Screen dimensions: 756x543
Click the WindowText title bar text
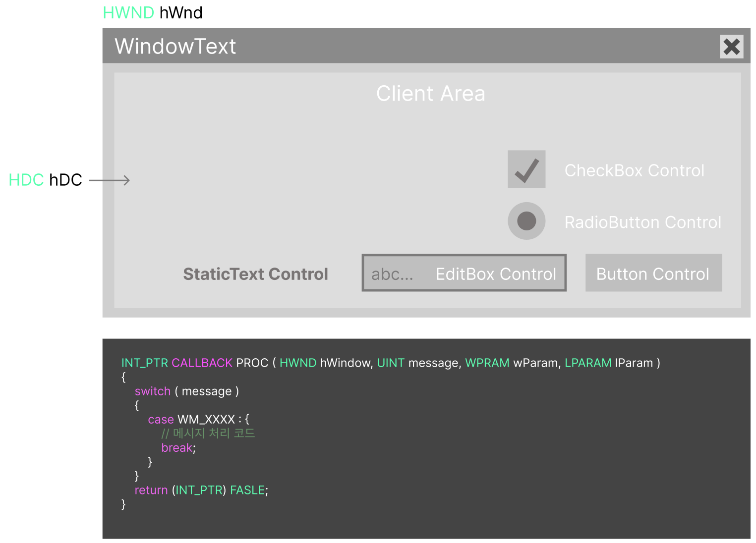pyautogui.click(x=175, y=46)
